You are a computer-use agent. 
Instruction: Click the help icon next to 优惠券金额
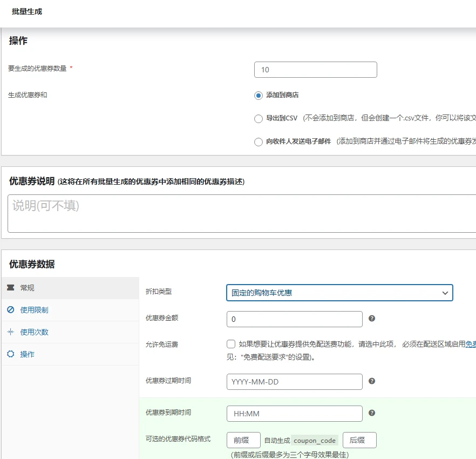tap(372, 319)
